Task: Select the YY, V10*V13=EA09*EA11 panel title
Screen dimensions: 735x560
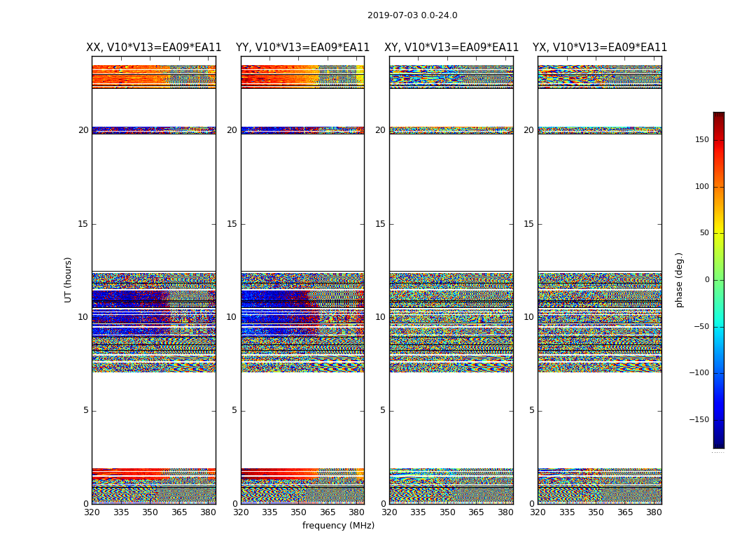Action: 303,48
